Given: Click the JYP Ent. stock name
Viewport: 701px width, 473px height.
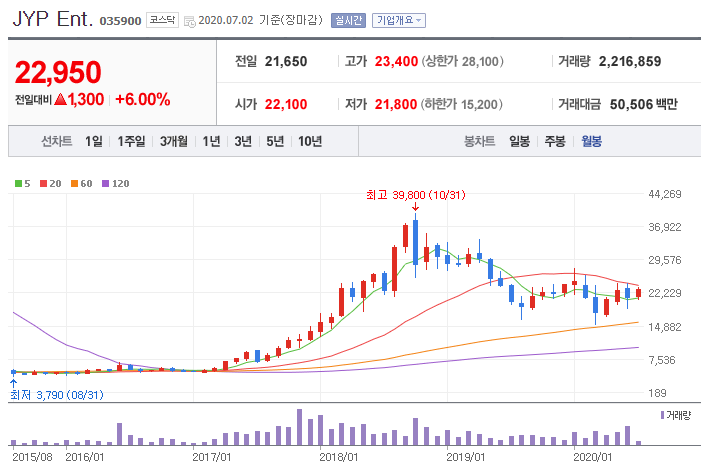Looking at the screenshot, I should 53,19.
